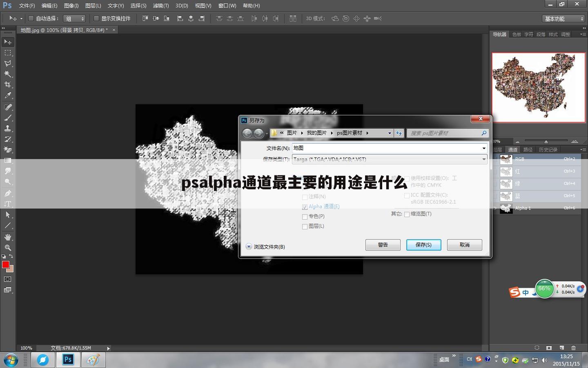The height and width of the screenshot is (368, 588).
Task: Check the 专色(P) option
Action: coord(305,217)
